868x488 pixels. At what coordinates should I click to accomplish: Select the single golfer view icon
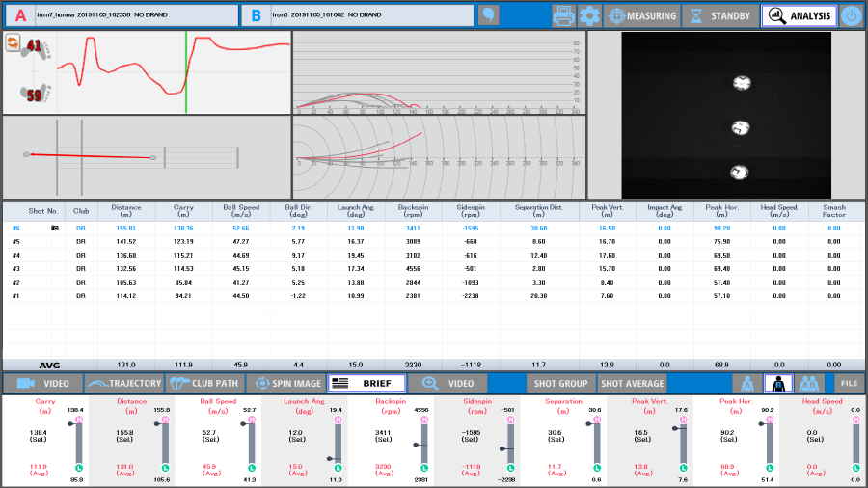coord(777,384)
